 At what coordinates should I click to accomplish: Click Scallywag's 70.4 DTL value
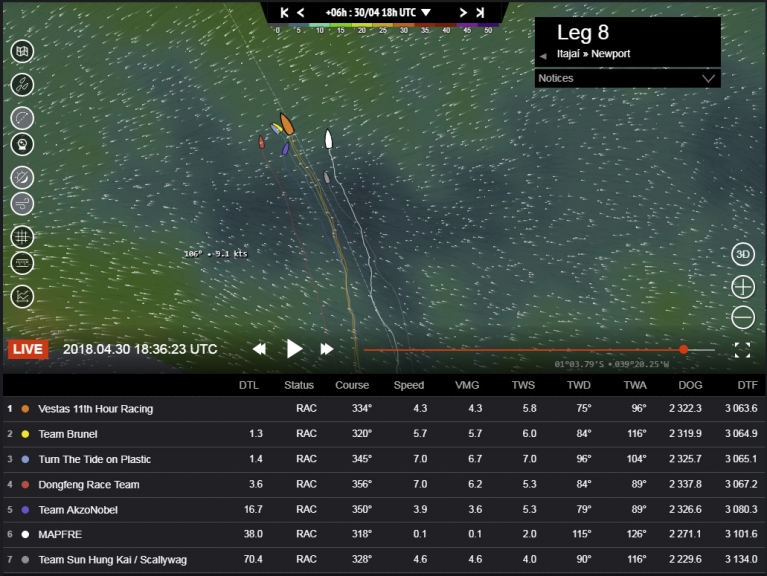click(x=253, y=559)
